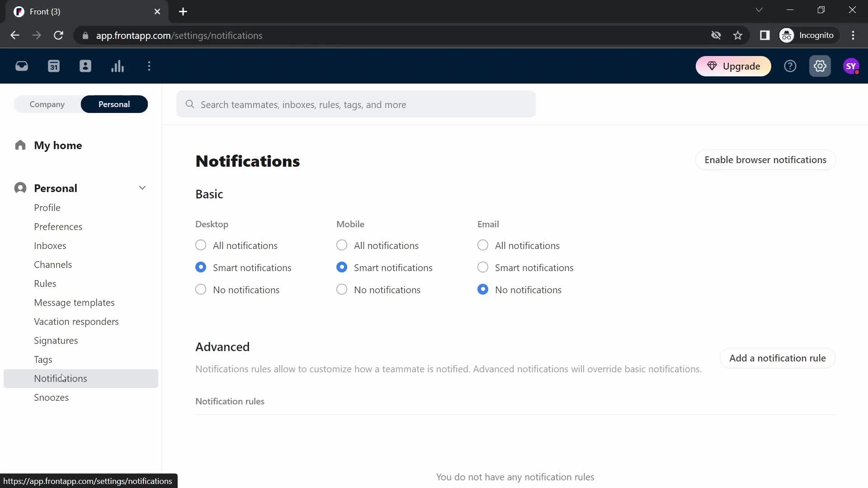Switch to Company settings tab
The image size is (868, 488).
click(47, 104)
